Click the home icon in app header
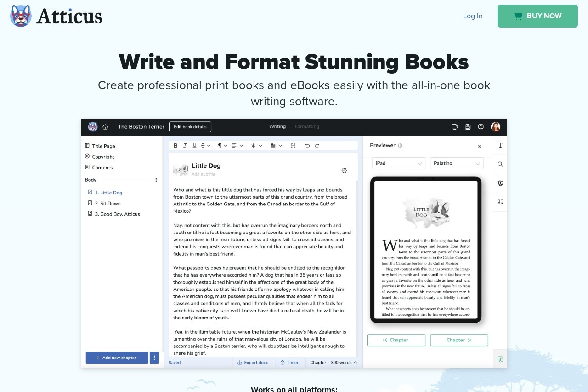The height and width of the screenshot is (392, 588). [x=105, y=127]
